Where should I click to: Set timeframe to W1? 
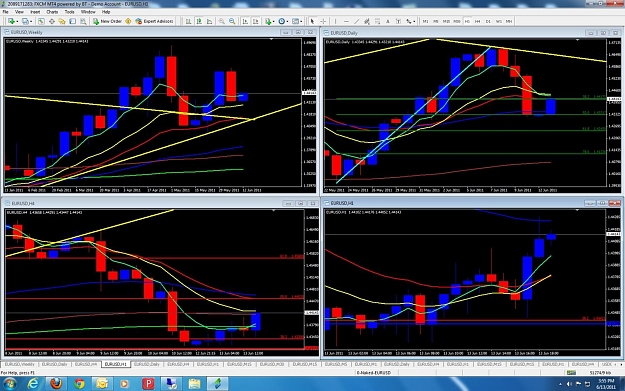tap(499, 22)
